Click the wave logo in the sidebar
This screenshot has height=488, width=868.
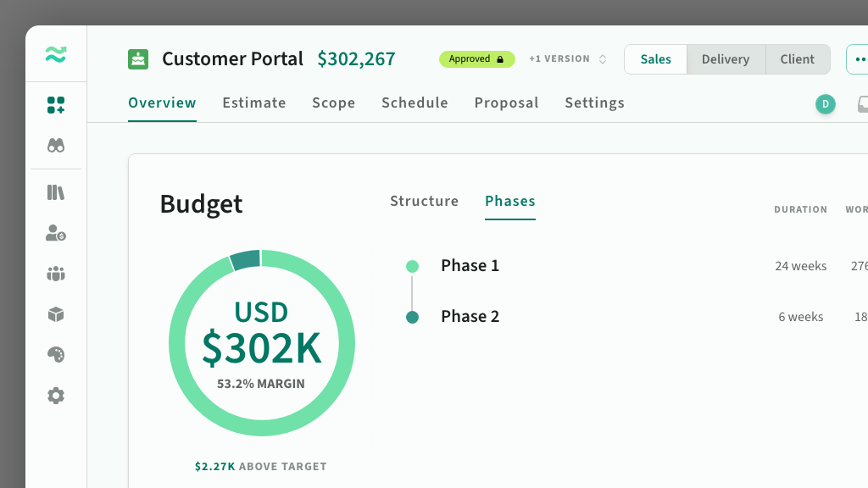tap(56, 54)
